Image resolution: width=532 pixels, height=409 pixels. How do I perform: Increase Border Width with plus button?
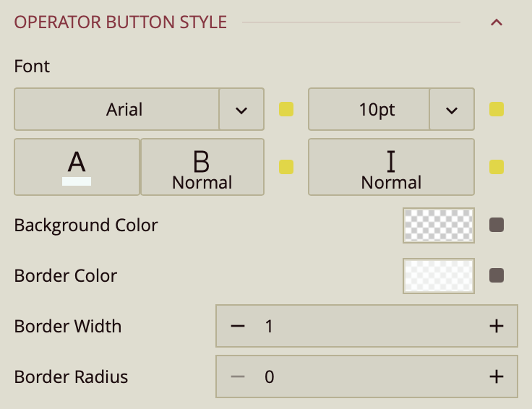(x=496, y=327)
